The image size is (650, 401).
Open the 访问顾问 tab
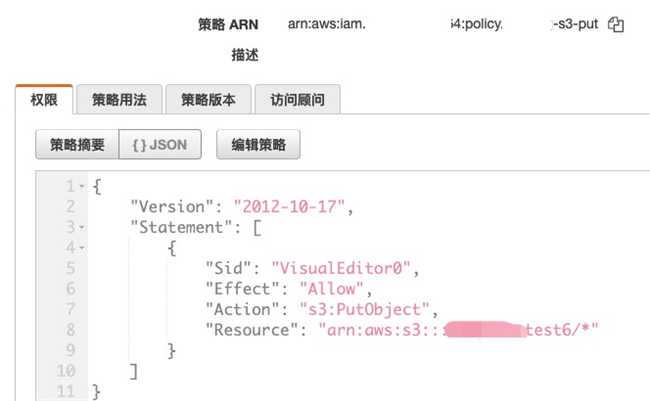(x=298, y=100)
